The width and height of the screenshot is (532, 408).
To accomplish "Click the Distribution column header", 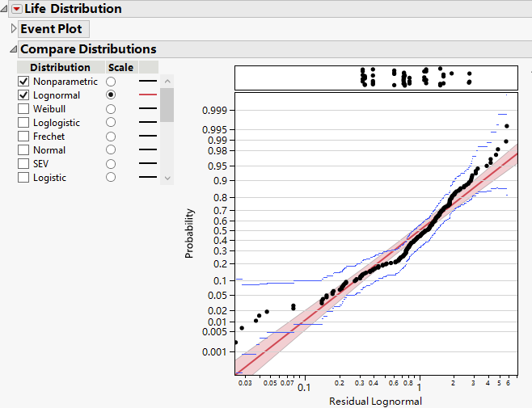I will [x=61, y=67].
